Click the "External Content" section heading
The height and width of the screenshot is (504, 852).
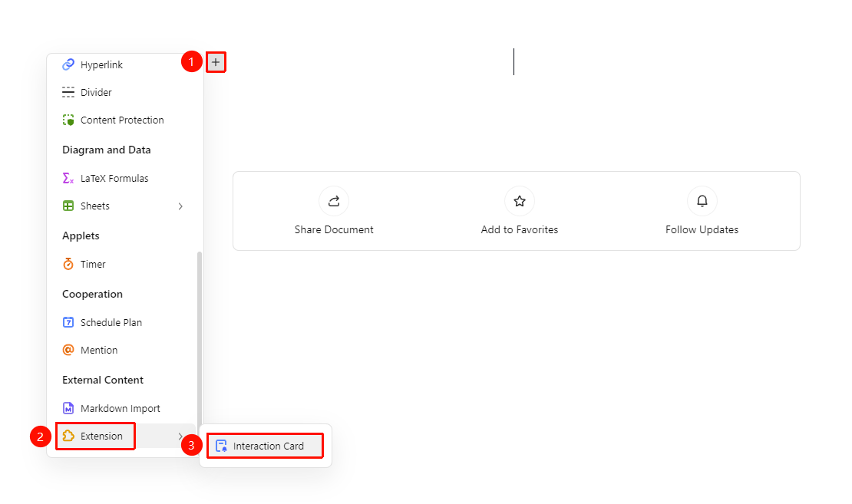[103, 380]
